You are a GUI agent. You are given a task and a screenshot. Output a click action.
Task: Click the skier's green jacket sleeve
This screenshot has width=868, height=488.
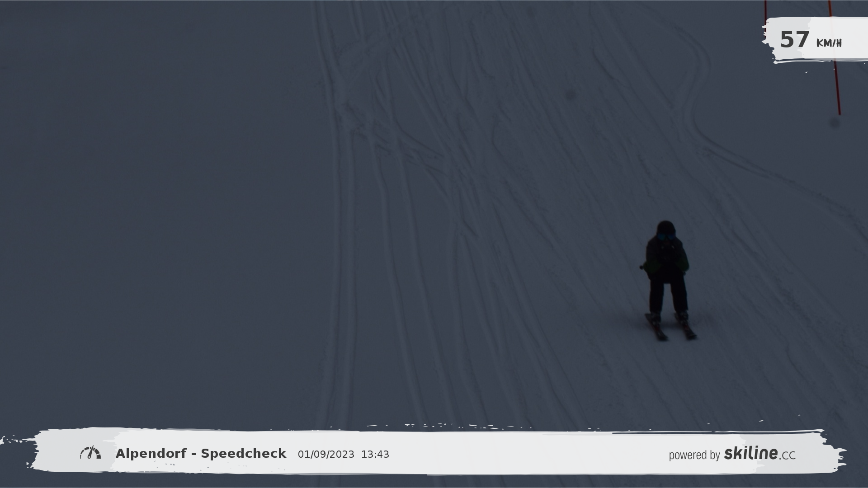[683, 264]
